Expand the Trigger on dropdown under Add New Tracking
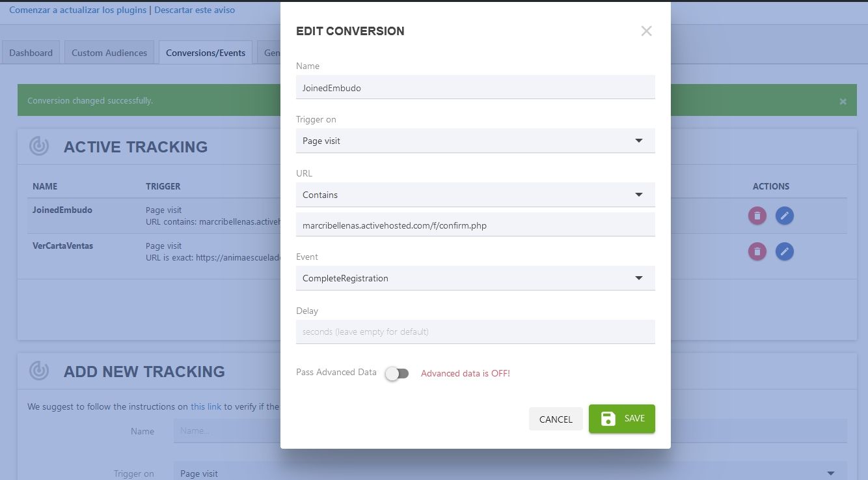 pyautogui.click(x=510, y=473)
